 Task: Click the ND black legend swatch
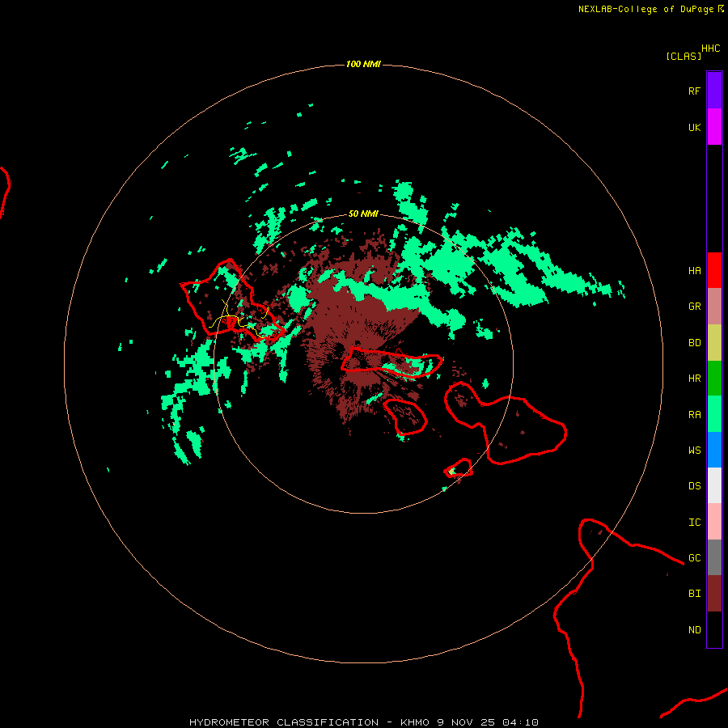[x=714, y=629]
